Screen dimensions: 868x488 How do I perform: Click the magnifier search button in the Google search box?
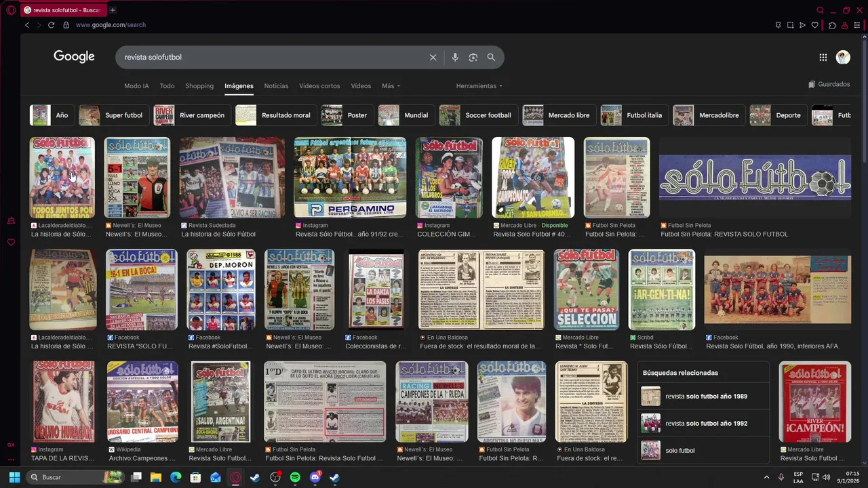(491, 58)
